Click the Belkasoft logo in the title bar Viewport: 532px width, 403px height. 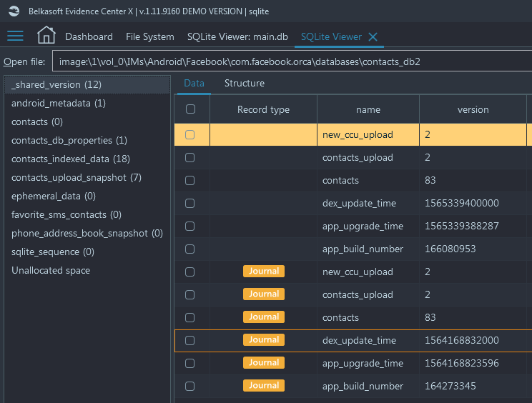[14, 11]
